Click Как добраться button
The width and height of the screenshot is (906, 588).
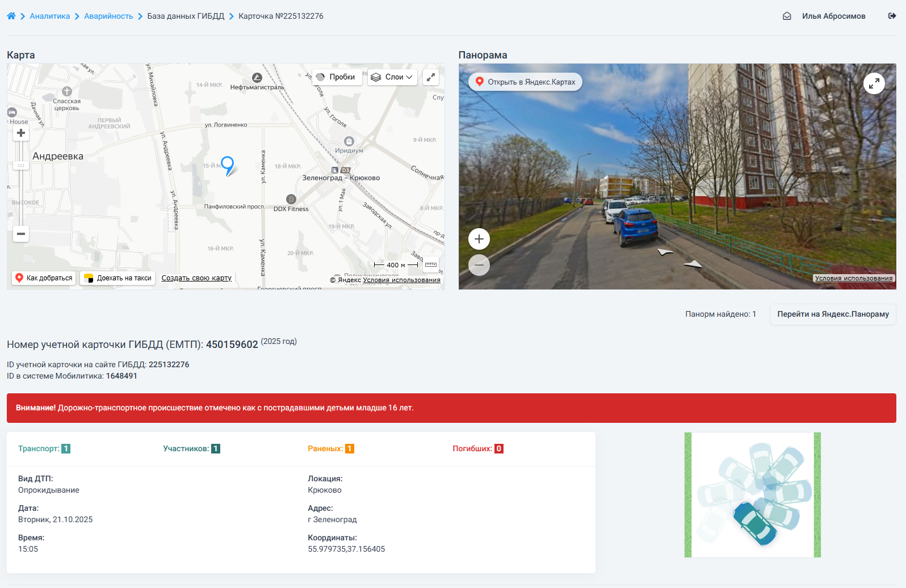click(x=44, y=278)
